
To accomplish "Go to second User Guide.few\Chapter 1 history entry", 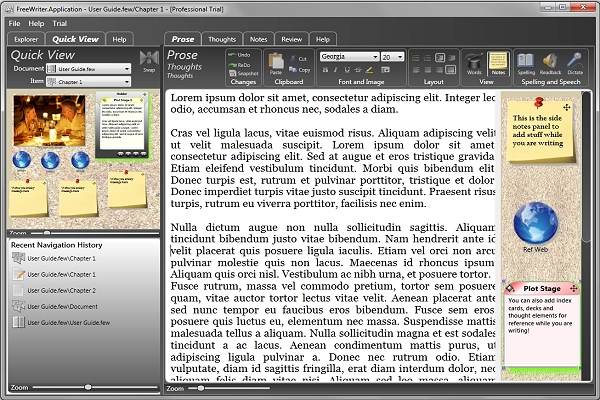I will [54, 274].
